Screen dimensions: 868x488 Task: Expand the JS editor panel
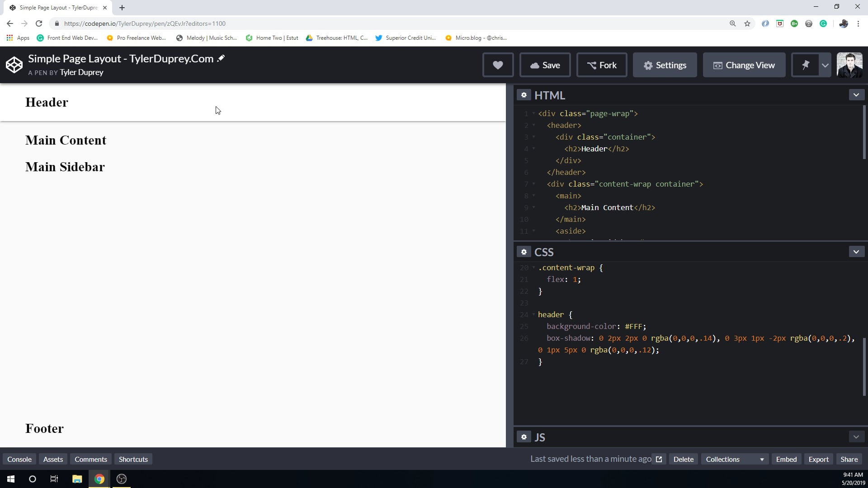tap(856, 436)
